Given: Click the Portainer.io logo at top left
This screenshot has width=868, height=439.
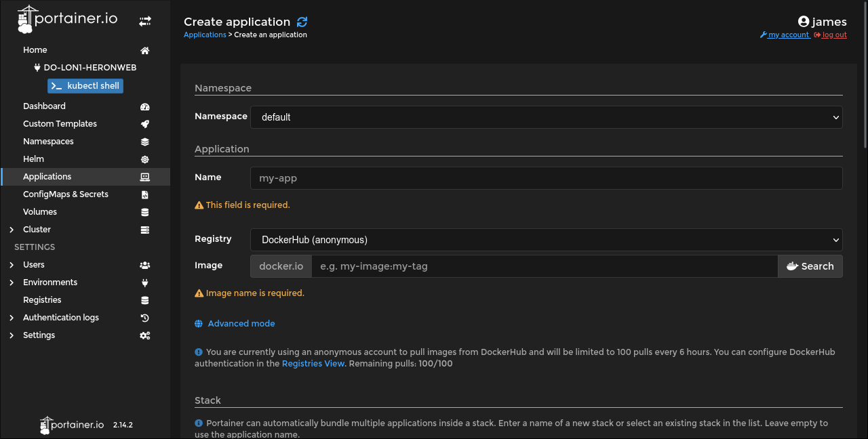Looking at the screenshot, I should pos(67,20).
